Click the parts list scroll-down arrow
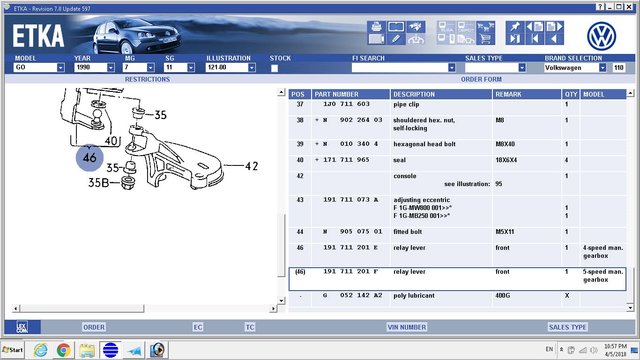 pos(630,307)
